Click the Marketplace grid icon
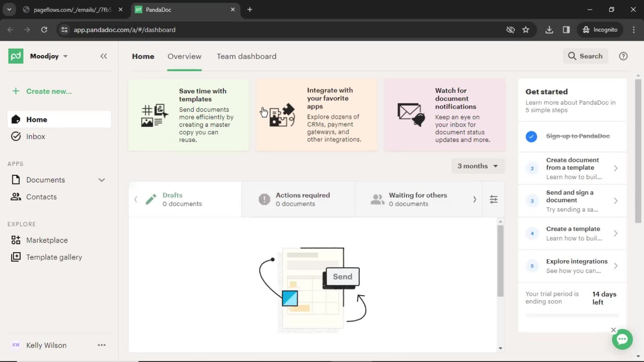Screen dimensions: 644x362 (x=16, y=240)
